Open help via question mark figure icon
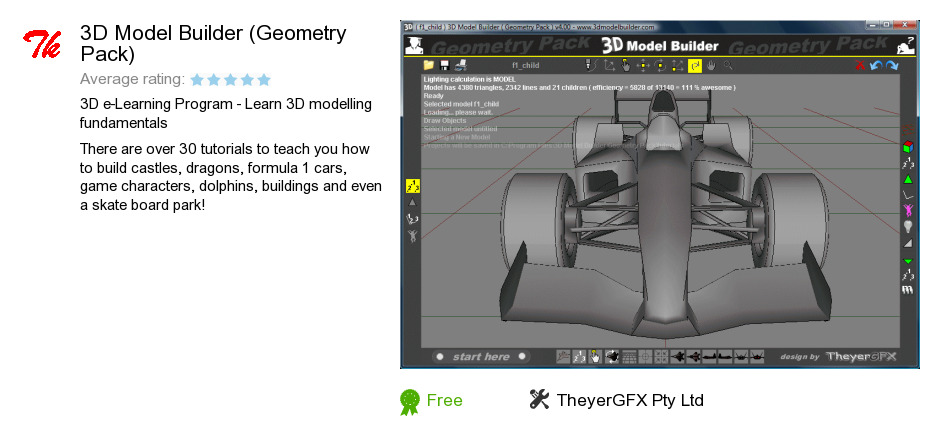Image resolution: width=940 pixels, height=446 pixels. [906, 45]
